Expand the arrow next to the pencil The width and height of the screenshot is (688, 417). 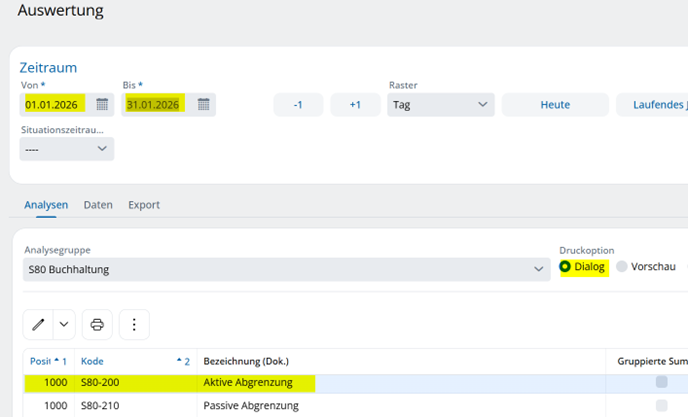tap(64, 324)
